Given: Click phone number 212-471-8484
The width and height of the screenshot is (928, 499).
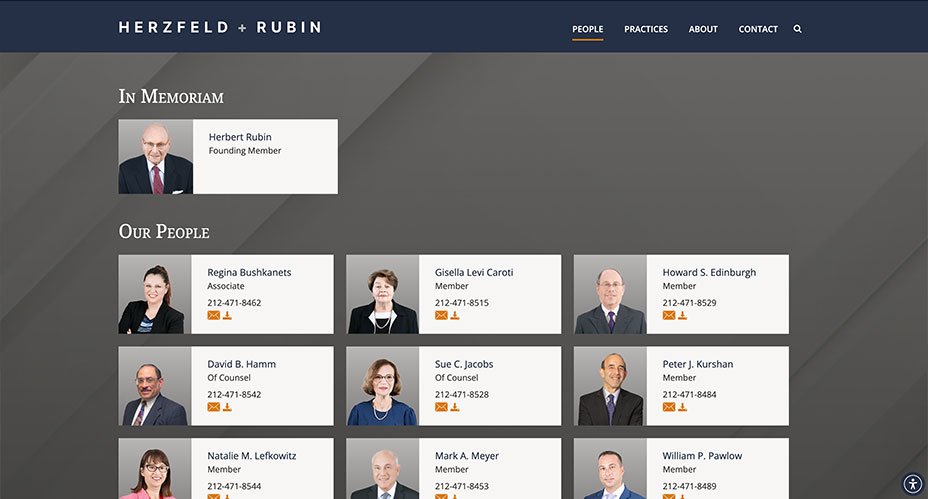Looking at the screenshot, I should click(689, 394).
